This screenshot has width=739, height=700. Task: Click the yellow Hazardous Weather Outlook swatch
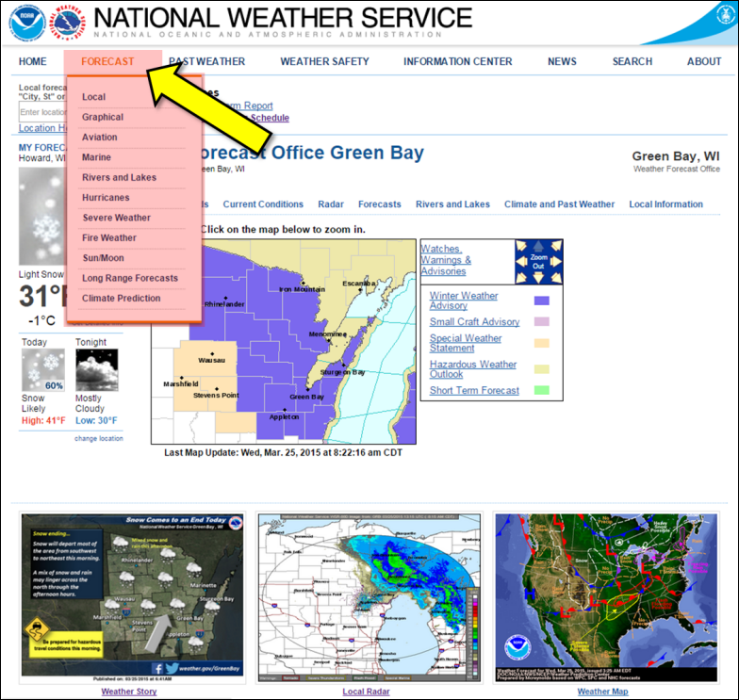[x=541, y=369]
